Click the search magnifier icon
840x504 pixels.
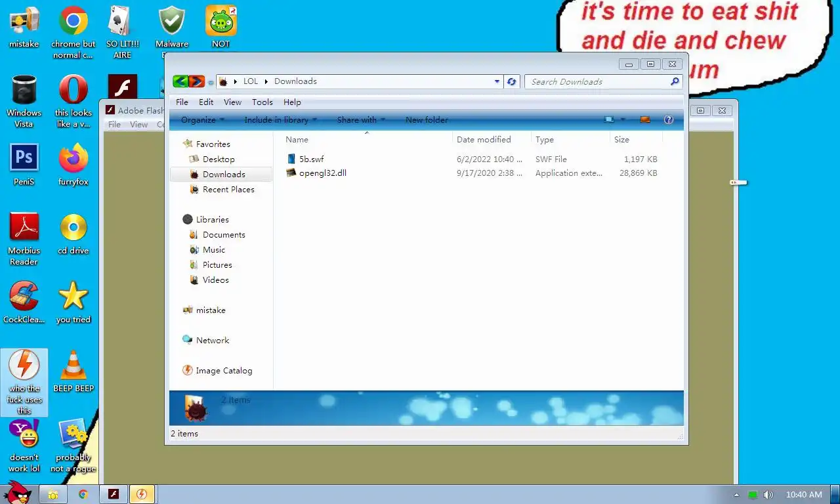[x=675, y=81]
